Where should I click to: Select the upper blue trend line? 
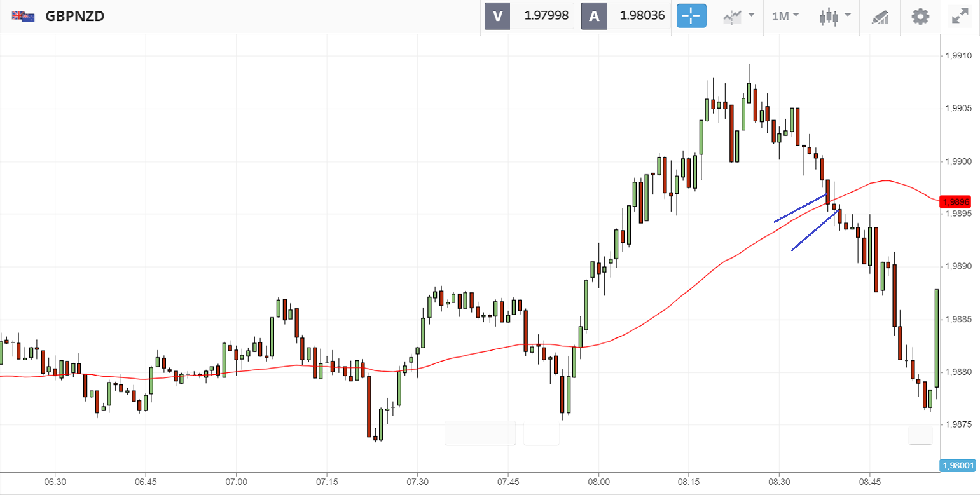click(798, 209)
